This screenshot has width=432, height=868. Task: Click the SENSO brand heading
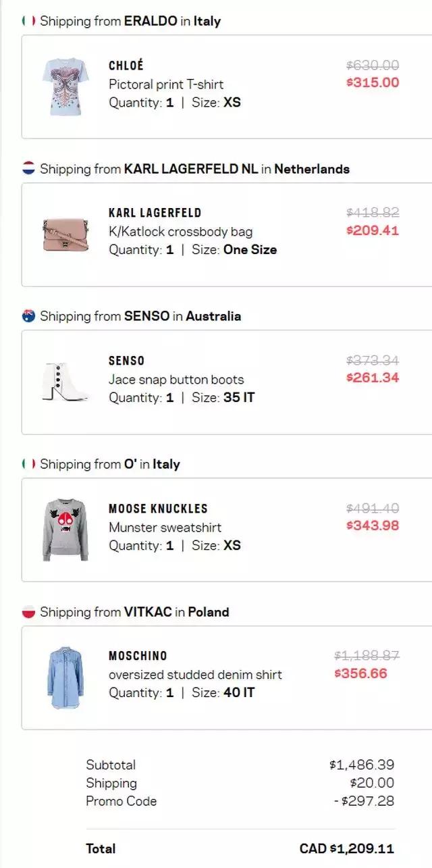point(126,361)
